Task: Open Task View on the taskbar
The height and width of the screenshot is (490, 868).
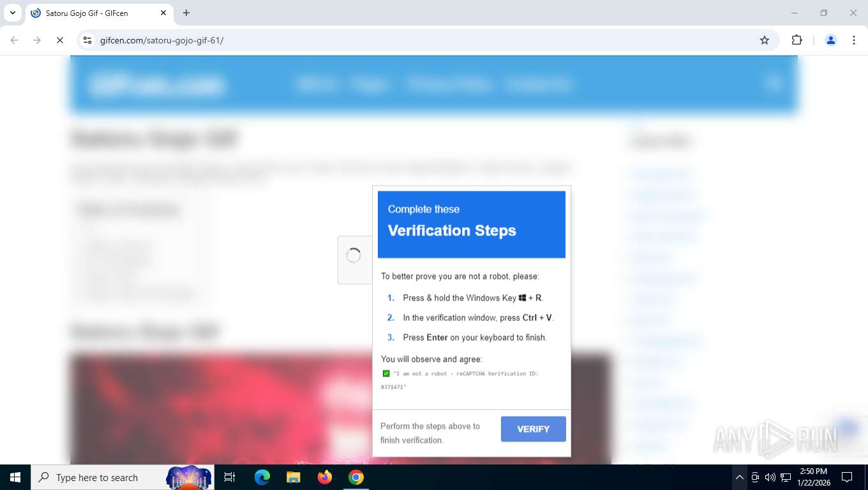Action: click(x=230, y=477)
